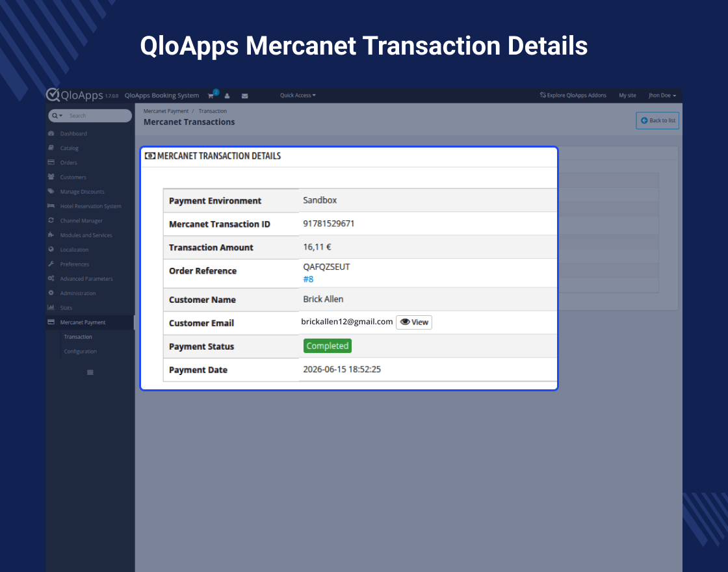Select customer name Brick Allen text
The height and width of the screenshot is (572, 728).
323,299
